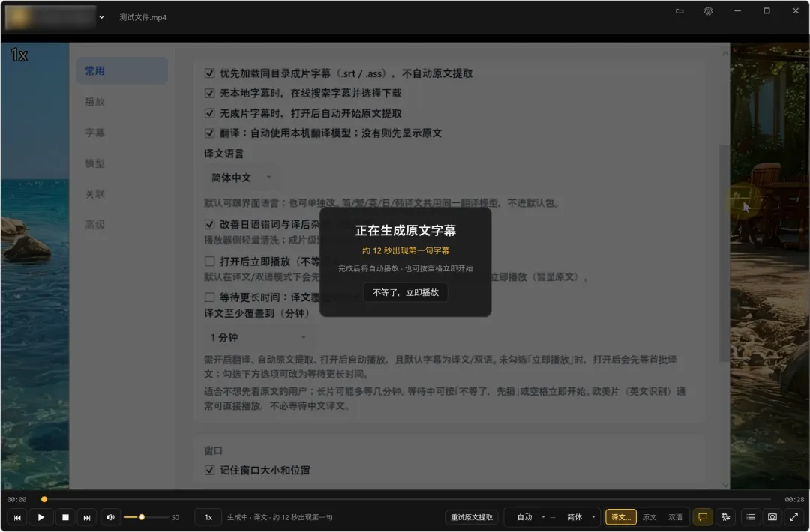Select the 原文 subtitle mode
This screenshot has height=532, width=810.
pos(649,517)
